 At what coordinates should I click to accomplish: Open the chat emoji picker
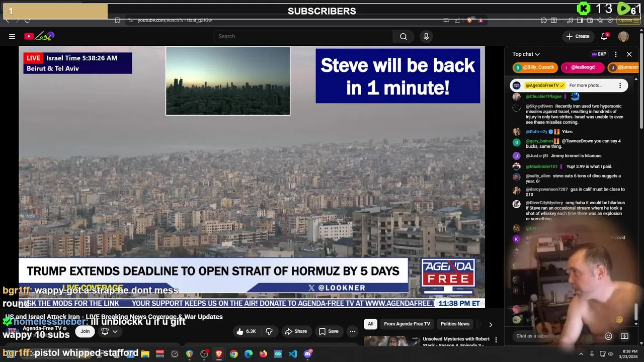click(608, 336)
